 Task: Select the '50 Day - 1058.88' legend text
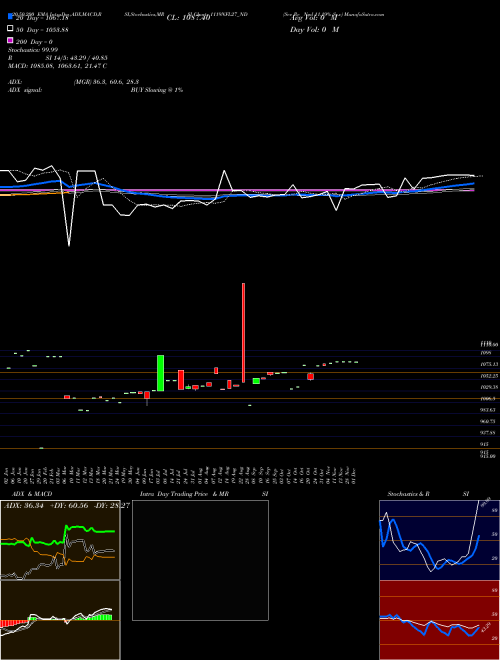click(42, 30)
